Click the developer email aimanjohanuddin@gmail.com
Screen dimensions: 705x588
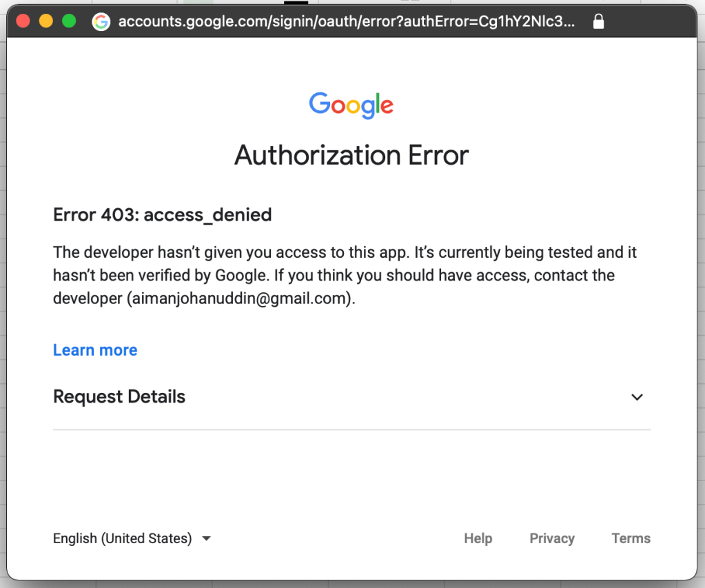(x=239, y=300)
